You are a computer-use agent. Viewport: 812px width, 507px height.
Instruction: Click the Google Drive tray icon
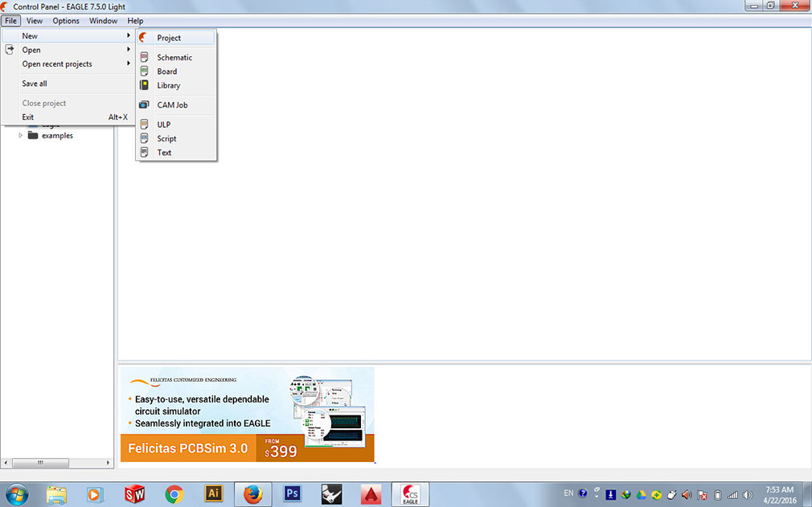tap(641, 495)
